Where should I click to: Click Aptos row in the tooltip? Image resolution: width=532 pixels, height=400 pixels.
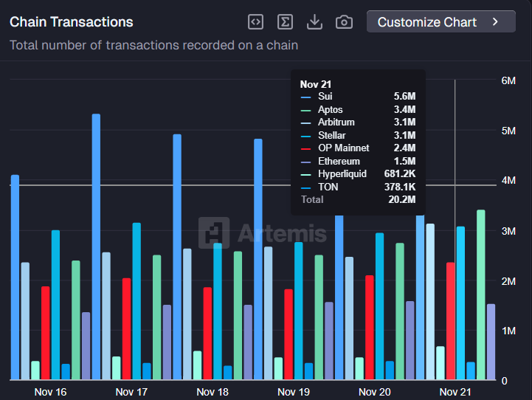(358, 109)
